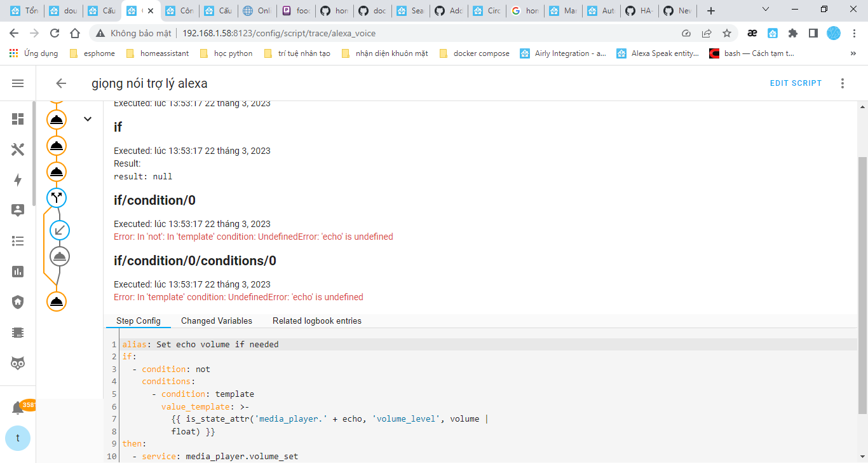Open the học python bookmark folder
Viewport: 868px width, 463px height.
coord(226,53)
